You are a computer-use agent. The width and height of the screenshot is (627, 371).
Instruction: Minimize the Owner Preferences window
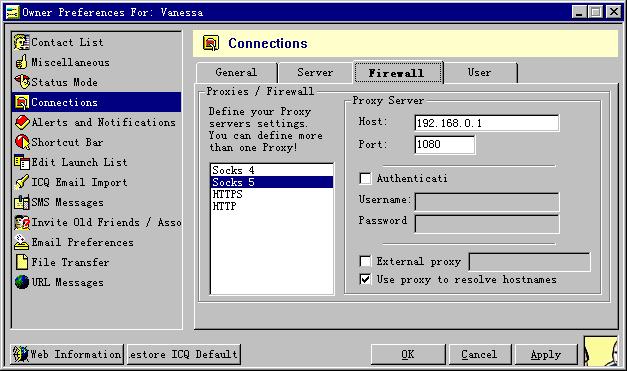coord(579,12)
